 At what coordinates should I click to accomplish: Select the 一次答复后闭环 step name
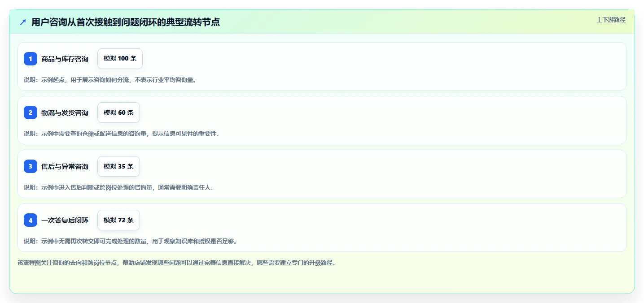pyautogui.click(x=65, y=220)
